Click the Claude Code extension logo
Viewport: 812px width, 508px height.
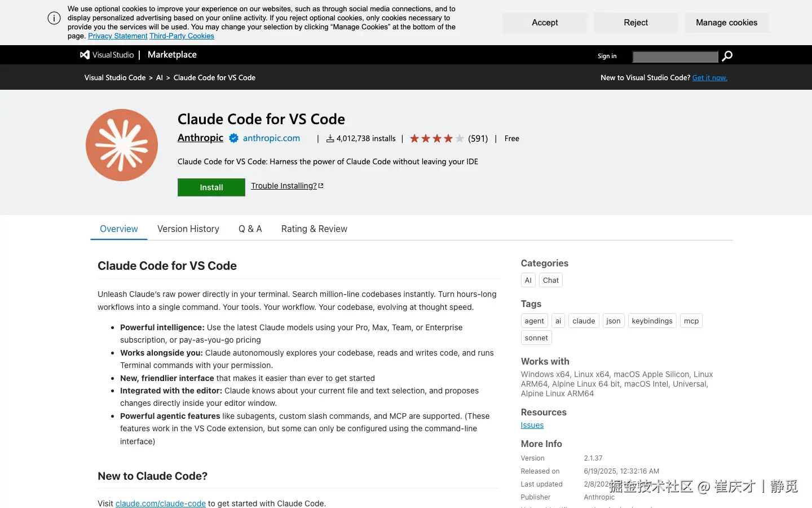(121, 144)
